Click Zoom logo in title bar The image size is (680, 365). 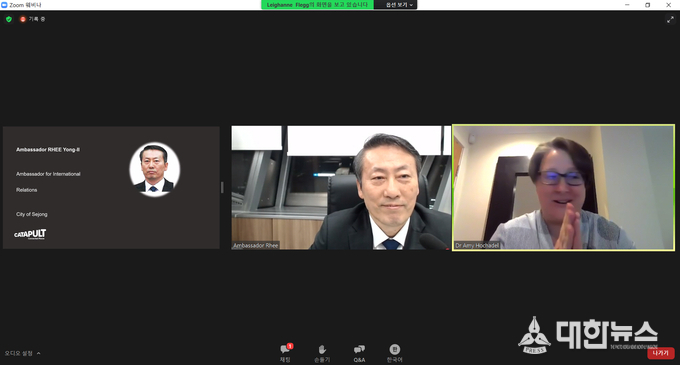pyautogui.click(x=4, y=5)
